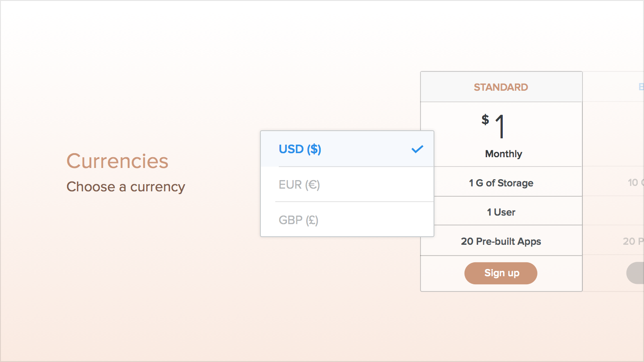Click the Currencies heading

(x=117, y=161)
